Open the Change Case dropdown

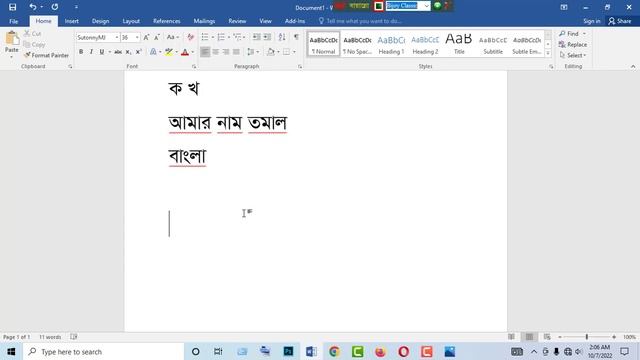click(173, 37)
